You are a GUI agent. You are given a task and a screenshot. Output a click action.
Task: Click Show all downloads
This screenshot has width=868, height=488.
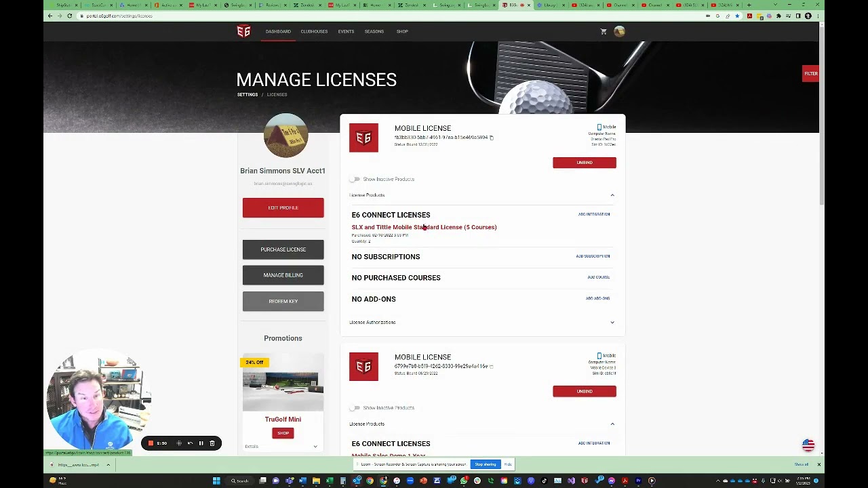click(x=802, y=465)
